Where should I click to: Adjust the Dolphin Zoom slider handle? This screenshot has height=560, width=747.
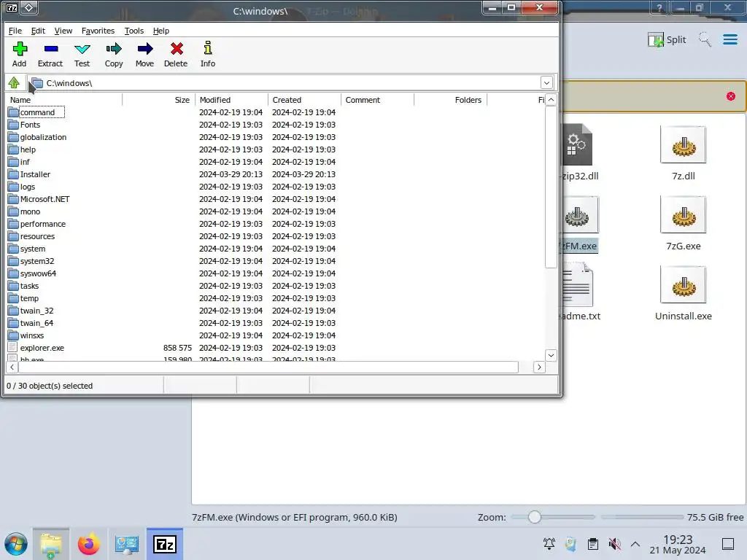pos(535,517)
